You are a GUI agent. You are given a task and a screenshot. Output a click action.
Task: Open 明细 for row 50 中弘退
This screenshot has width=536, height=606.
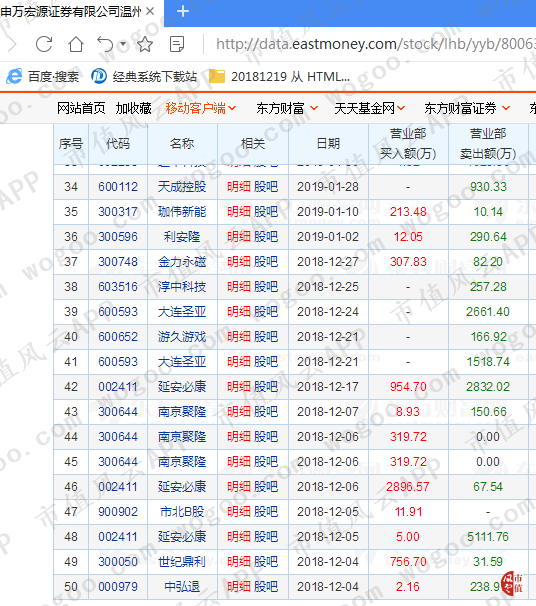[x=238, y=587]
